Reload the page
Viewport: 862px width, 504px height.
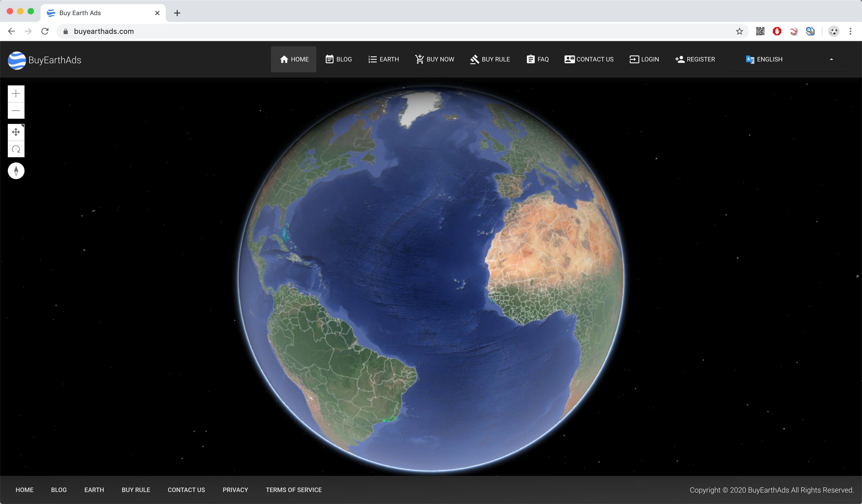tap(45, 32)
